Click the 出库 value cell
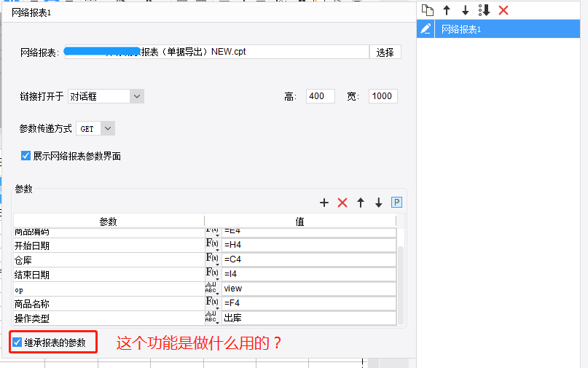 coord(309,318)
